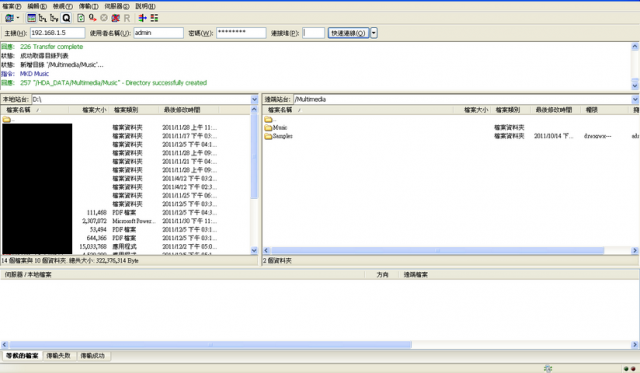
Task: Expand the Site Manager dropdown arrow
Action: coord(18,18)
